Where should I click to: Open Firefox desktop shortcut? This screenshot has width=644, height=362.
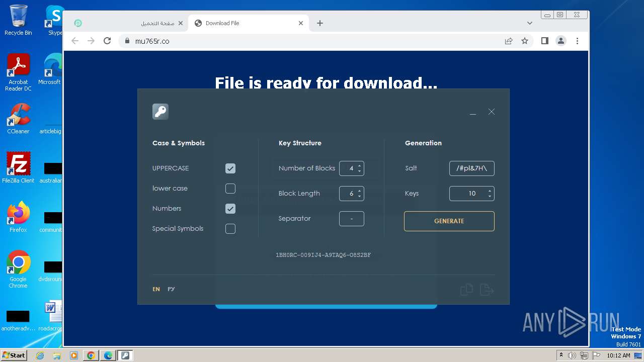[x=18, y=217]
